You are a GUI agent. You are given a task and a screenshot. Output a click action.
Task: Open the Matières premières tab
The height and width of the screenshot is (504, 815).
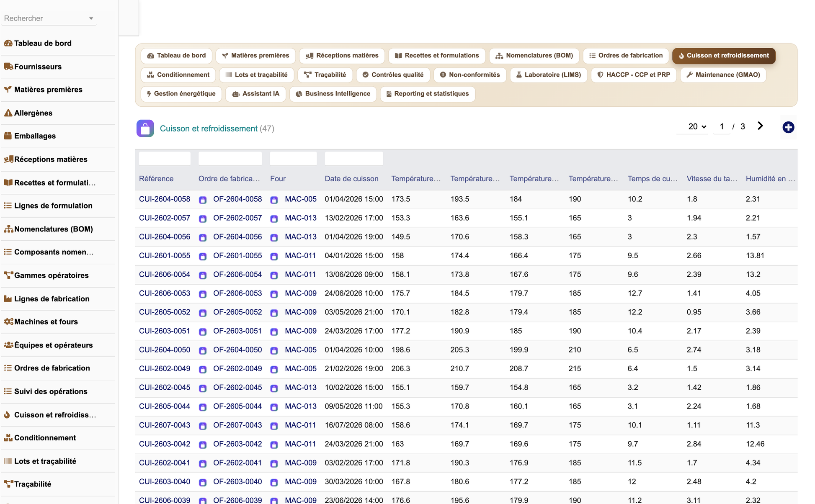(255, 56)
